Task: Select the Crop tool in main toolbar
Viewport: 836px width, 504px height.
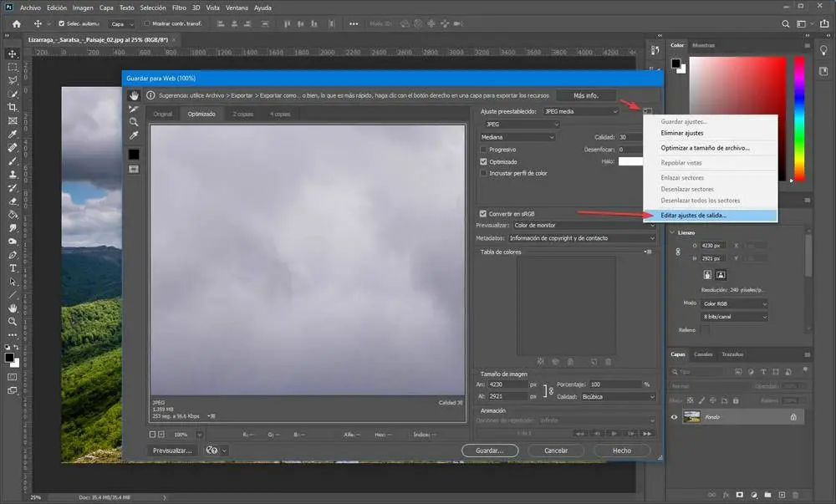Action: (13, 107)
